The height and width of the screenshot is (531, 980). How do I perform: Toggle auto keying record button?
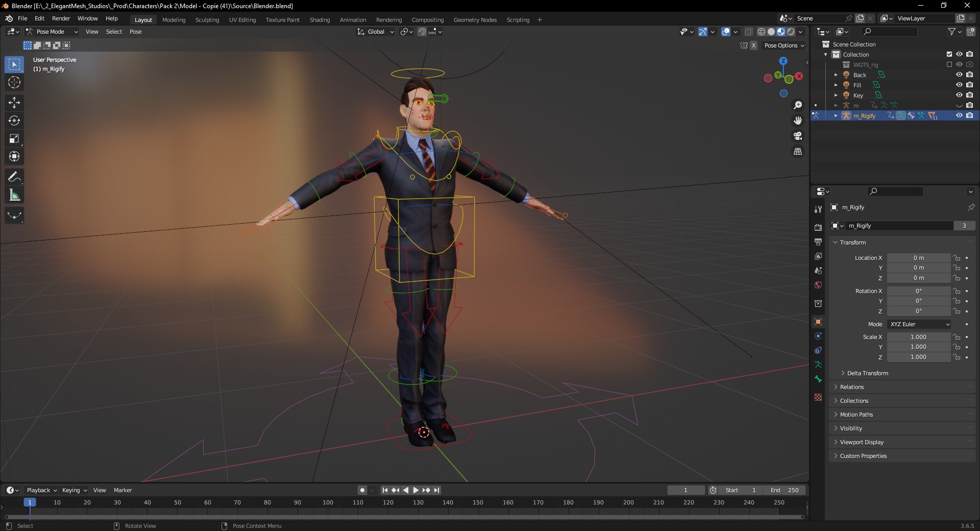(x=362, y=490)
